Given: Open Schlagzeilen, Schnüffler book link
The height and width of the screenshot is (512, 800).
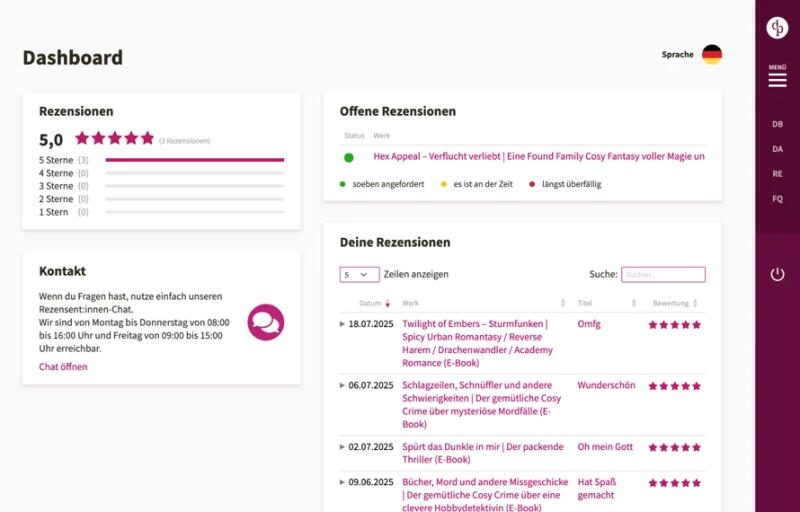Looking at the screenshot, I should (x=482, y=404).
